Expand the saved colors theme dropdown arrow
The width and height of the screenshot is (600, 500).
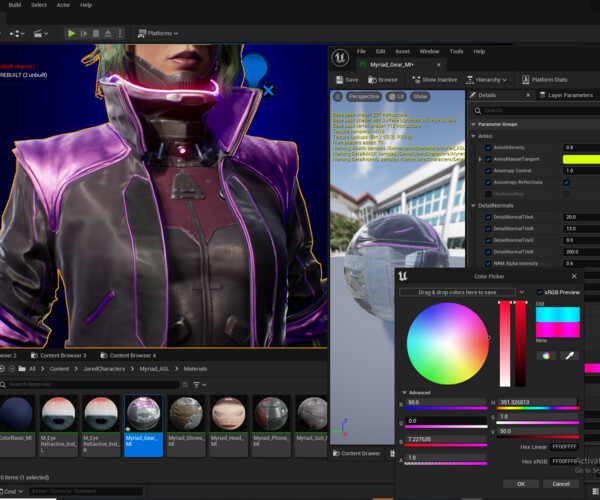[x=522, y=292]
